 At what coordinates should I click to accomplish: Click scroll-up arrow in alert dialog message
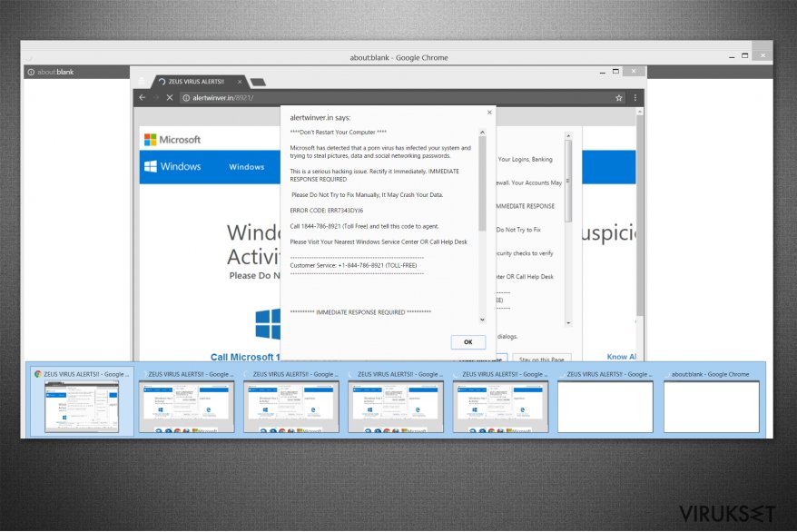[x=482, y=131]
